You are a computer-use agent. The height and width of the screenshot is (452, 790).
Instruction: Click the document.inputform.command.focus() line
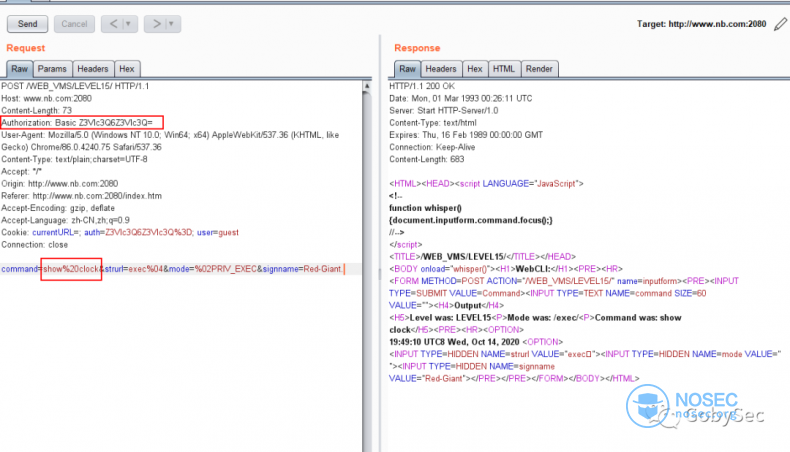pyautogui.click(x=471, y=220)
